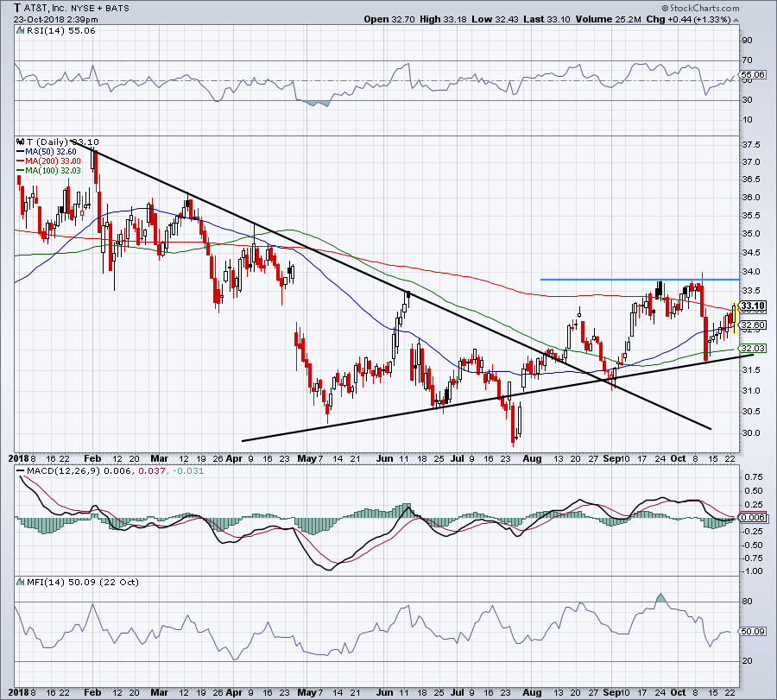Click the 0.006 MACD value tag on axis
This screenshot has height=700, width=777.
(x=753, y=517)
